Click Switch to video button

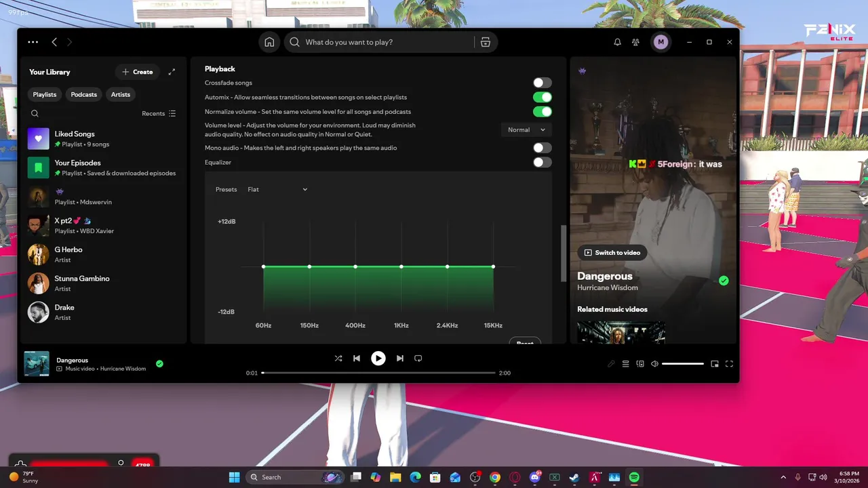612,253
